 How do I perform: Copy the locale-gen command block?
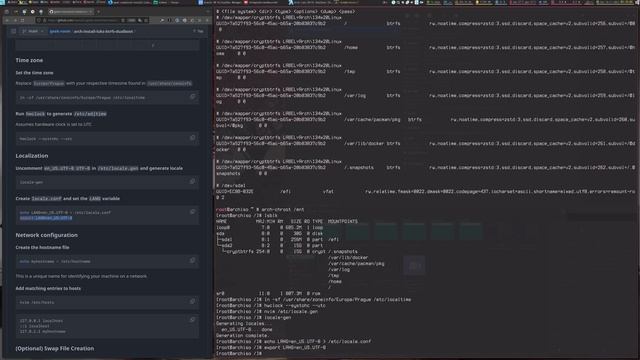coord(193,181)
